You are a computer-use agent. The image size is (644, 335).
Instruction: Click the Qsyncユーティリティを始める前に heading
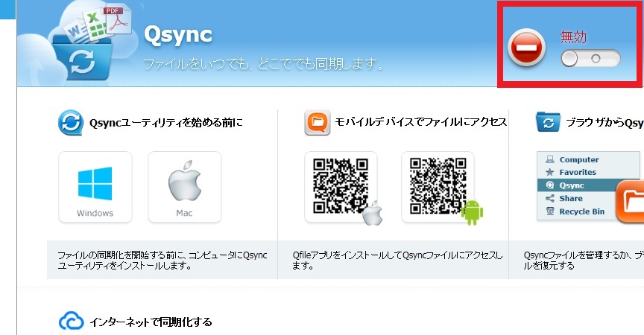166,123
